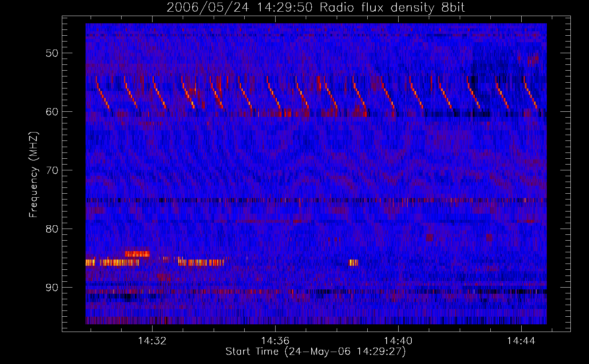Click the 'Frequency (MHZ)' axis label
Image resolution: width=589 pixels, height=364 pixels.
(x=34, y=175)
